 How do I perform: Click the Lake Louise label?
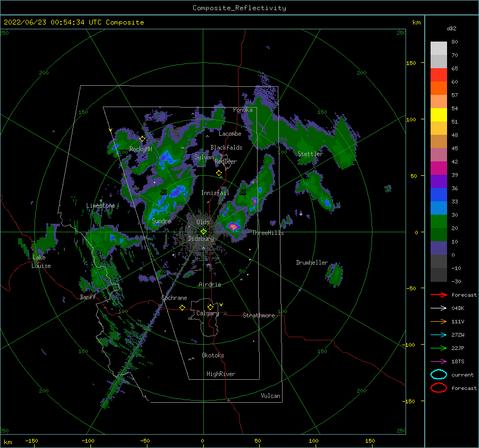click(41, 262)
